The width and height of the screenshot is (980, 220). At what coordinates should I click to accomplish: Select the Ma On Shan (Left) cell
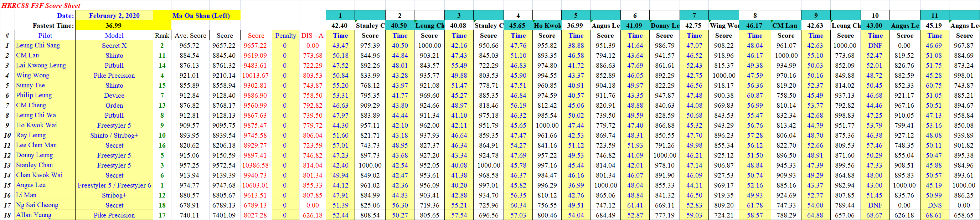[x=201, y=16]
